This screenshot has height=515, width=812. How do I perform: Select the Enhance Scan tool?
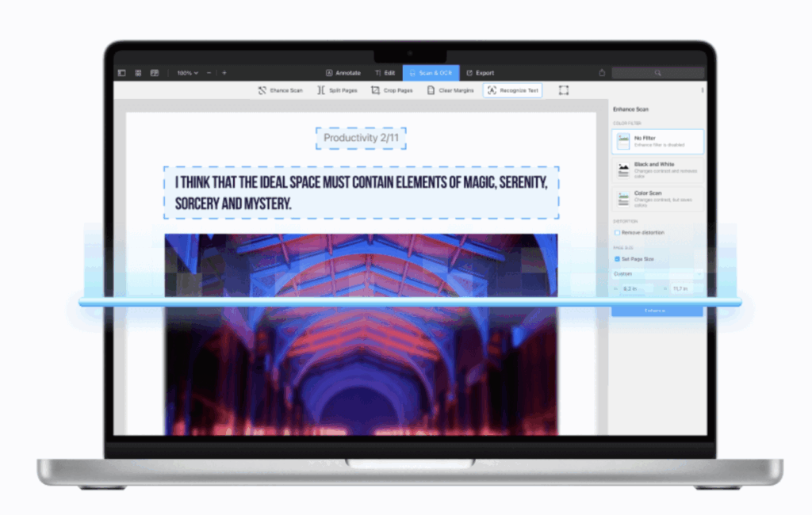point(280,90)
